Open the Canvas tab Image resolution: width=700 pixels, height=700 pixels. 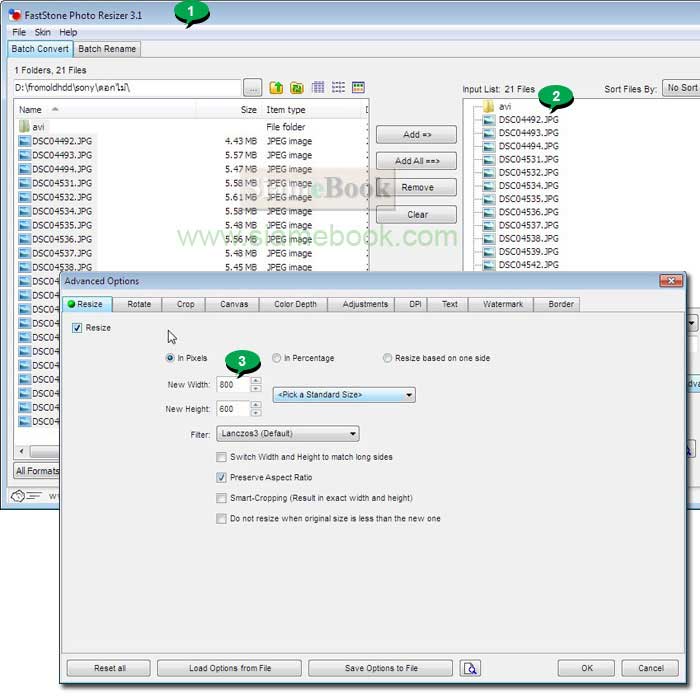(x=233, y=304)
